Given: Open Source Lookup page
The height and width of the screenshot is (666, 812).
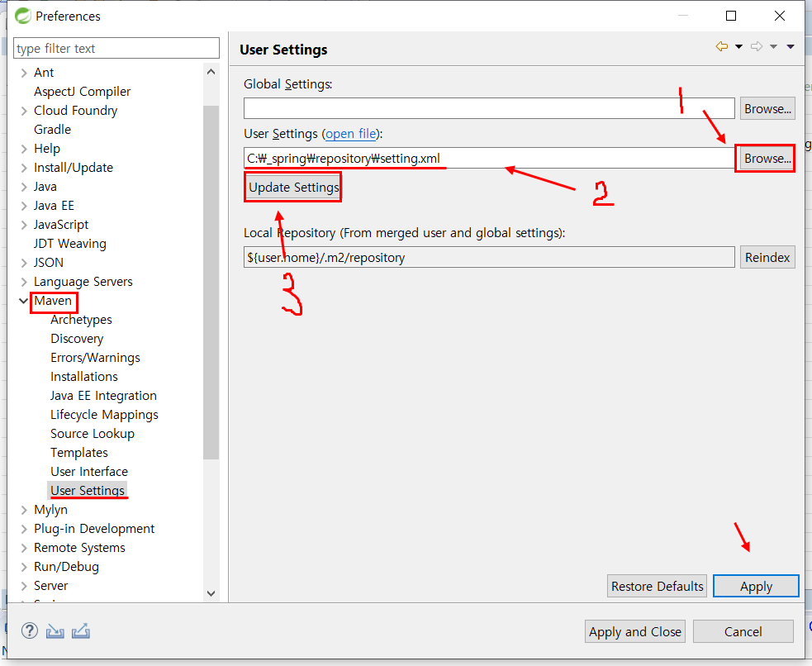Looking at the screenshot, I should (93, 434).
